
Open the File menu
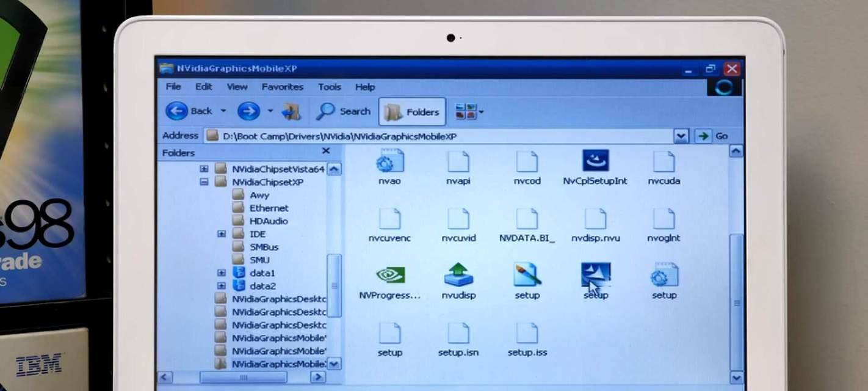tap(173, 87)
